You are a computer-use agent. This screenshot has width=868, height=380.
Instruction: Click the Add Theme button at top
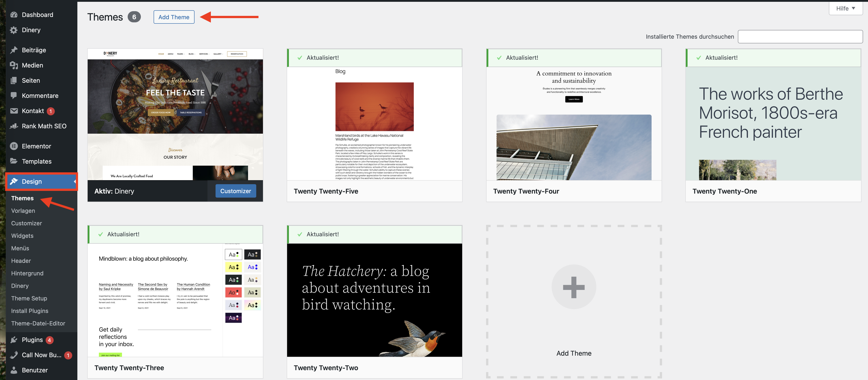(174, 17)
